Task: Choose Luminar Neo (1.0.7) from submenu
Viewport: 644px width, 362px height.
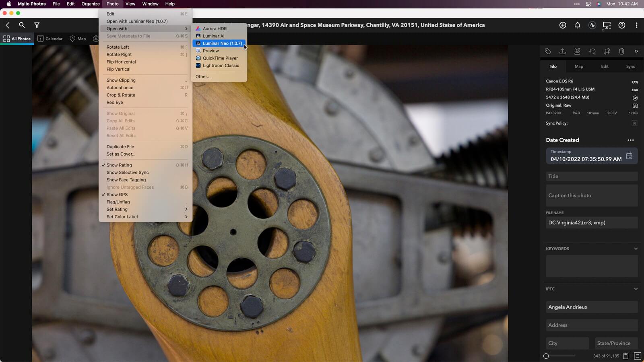Action: [222, 43]
